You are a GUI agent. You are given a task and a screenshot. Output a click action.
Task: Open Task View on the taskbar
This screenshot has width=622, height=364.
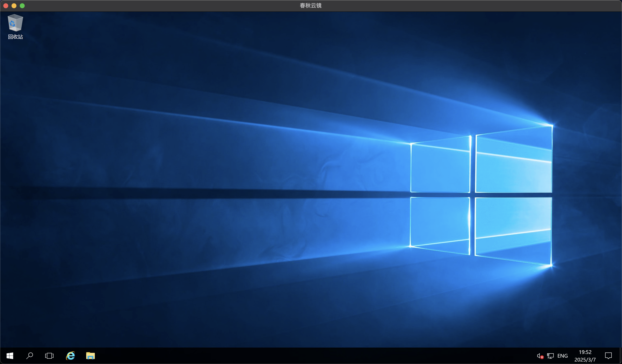pos(49,356)
